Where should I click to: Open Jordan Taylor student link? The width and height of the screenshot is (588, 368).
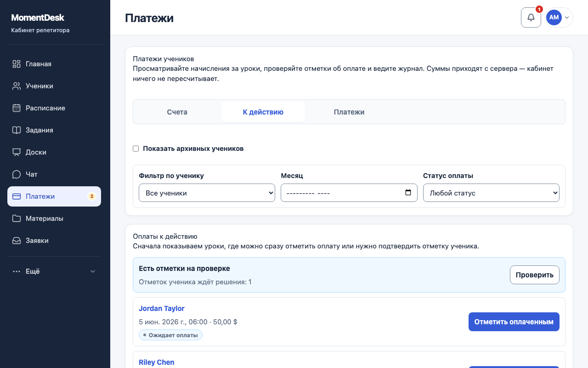pos(162,308)
